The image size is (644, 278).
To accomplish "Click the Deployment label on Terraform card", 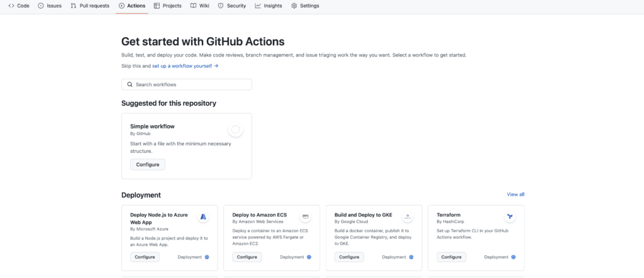I will pos(496,257).
